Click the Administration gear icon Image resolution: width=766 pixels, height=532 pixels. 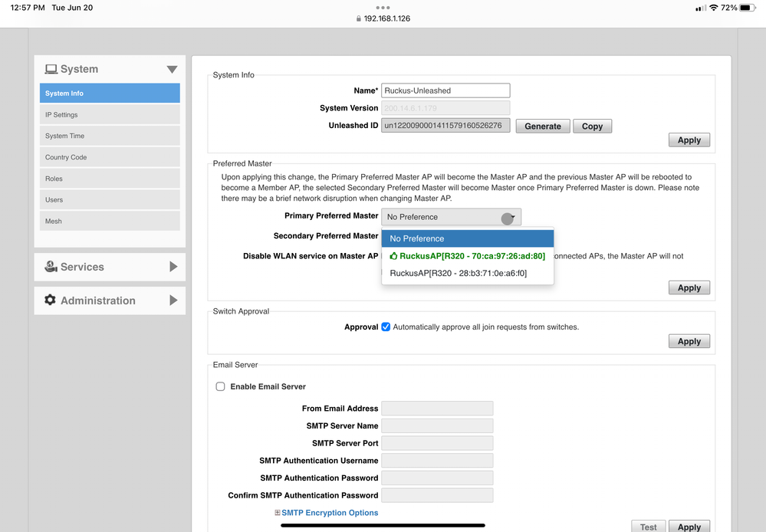[51, 300]
